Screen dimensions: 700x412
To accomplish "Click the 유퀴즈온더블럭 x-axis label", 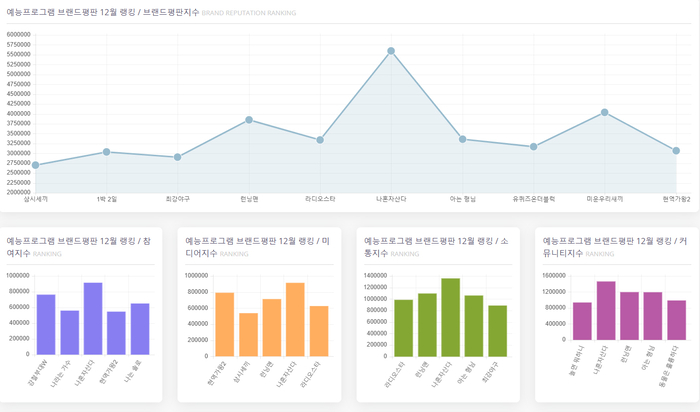I will click(x=533, y=199).
